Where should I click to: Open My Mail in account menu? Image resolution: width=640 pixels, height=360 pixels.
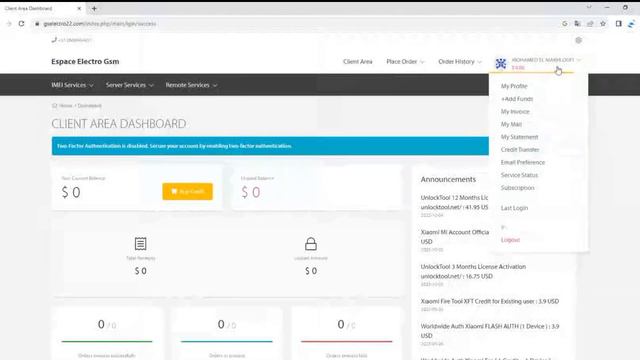[511, 124]
